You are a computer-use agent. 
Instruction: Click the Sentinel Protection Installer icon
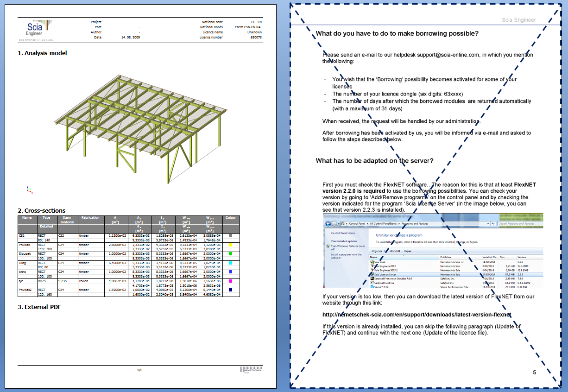[372, 278]
